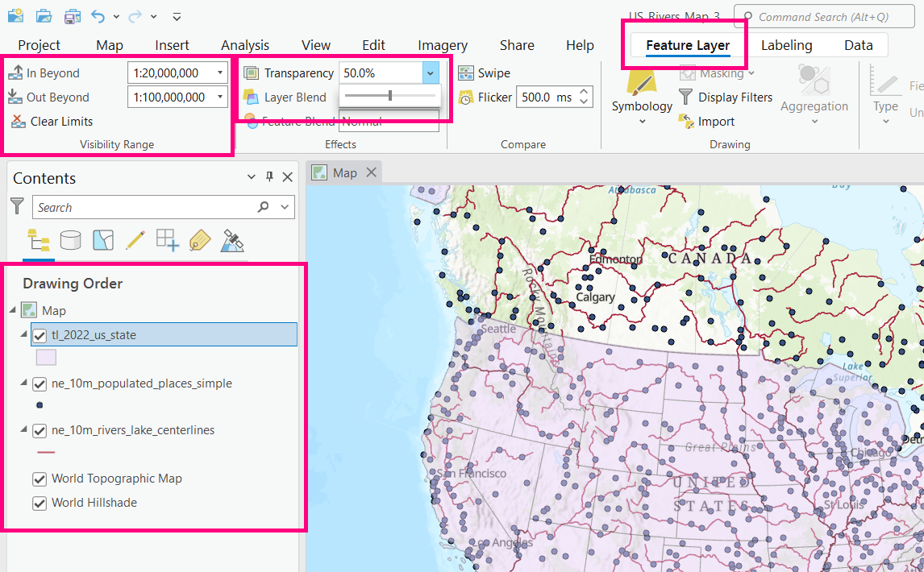
Task: Collapse the tl_2022_us_state layer
Action: 23,334
